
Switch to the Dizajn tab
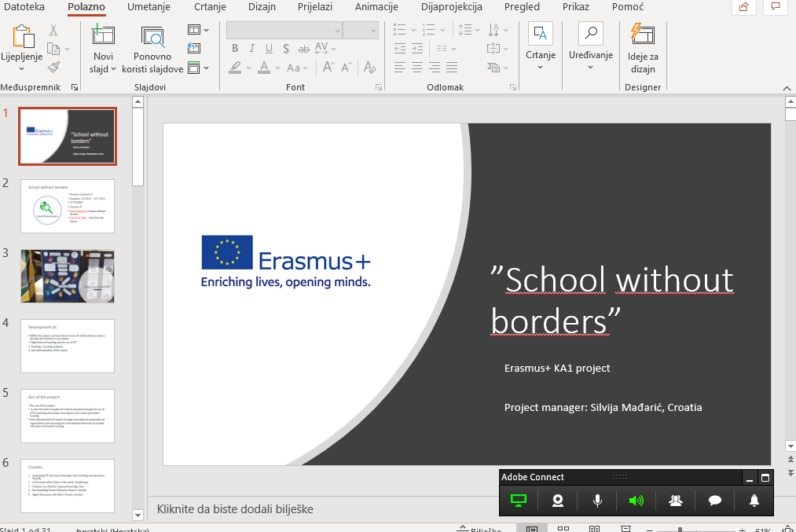coord(262,6)
